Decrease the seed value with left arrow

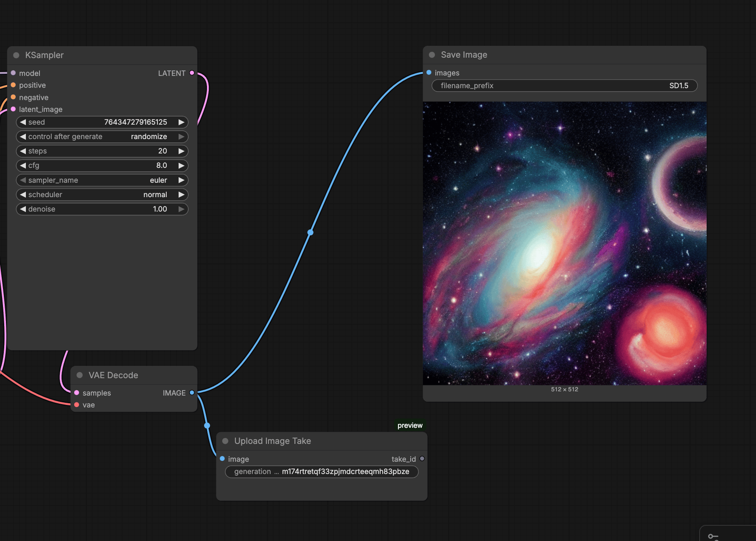(x=23, y=122)
